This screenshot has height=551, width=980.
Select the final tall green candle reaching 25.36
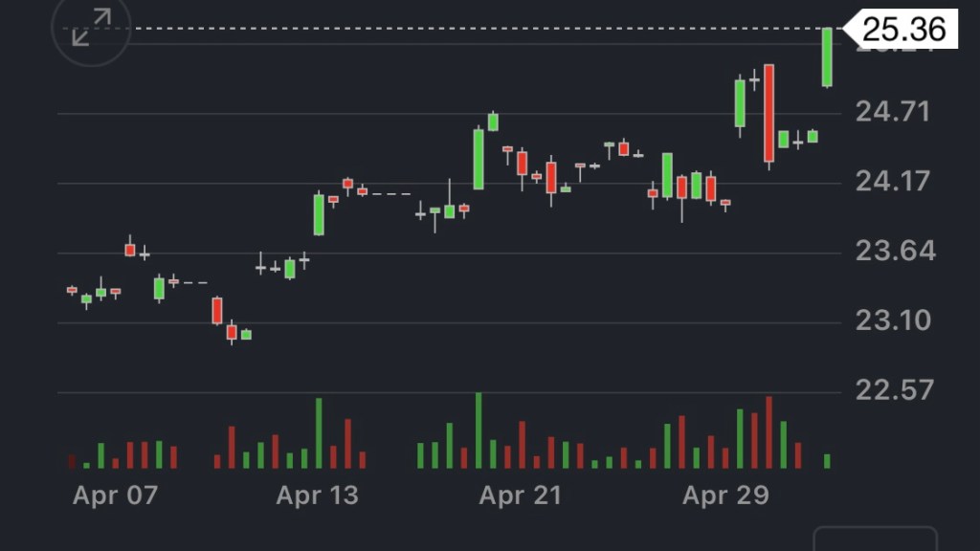pyautogui.click(x=827, y=57)
